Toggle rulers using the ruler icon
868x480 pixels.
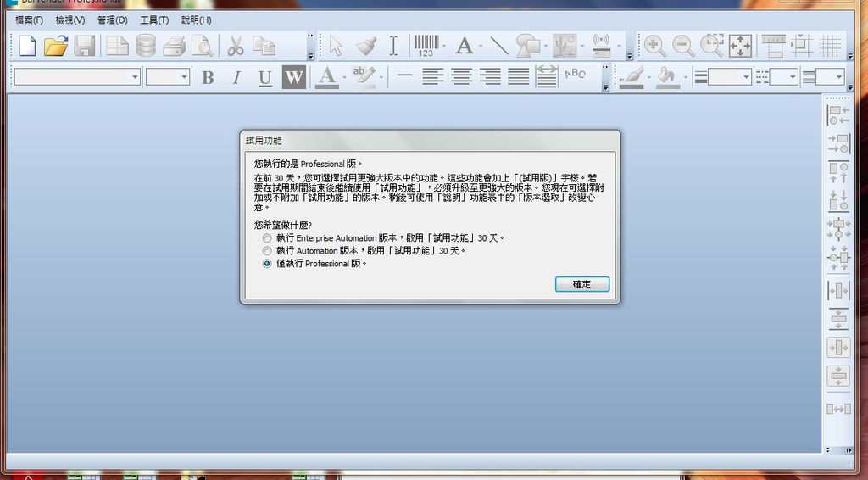(773, 46)
